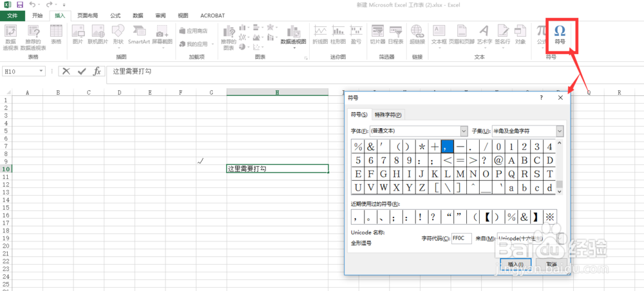Click the Hyperlink (超链接) icon
This screenshot has width=644, height=291.
[417, 35]
